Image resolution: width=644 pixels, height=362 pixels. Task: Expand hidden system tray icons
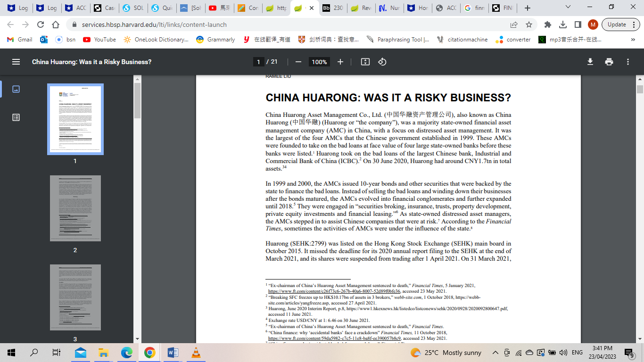click(x=495, y=353)
